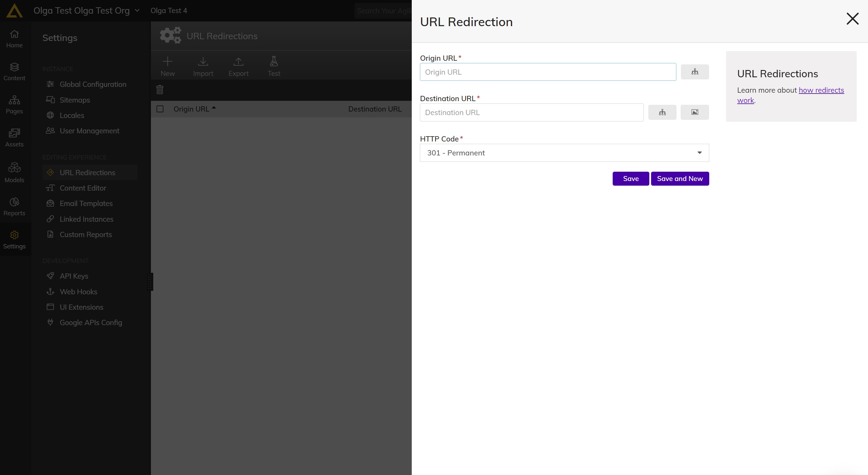Click sitemap picker icon beside Origin URL

point(694,72)
